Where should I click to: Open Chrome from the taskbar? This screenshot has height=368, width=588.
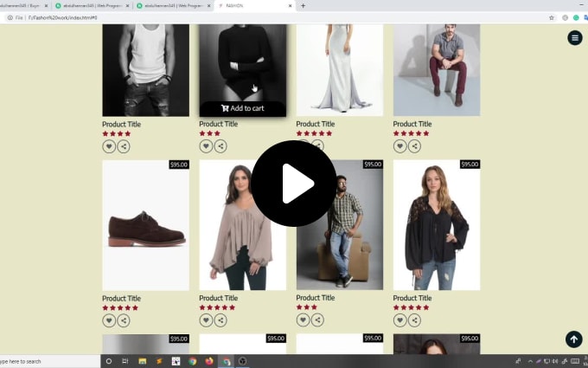192,361
